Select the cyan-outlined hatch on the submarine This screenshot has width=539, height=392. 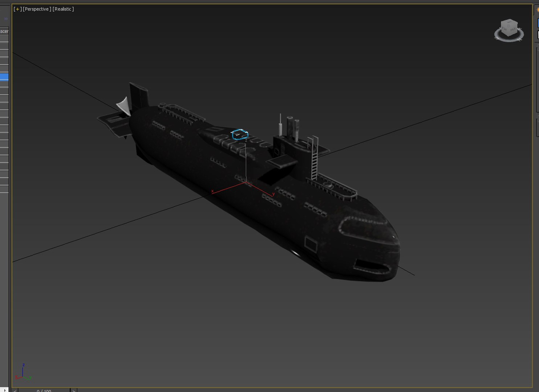click(x=240, y=135)
